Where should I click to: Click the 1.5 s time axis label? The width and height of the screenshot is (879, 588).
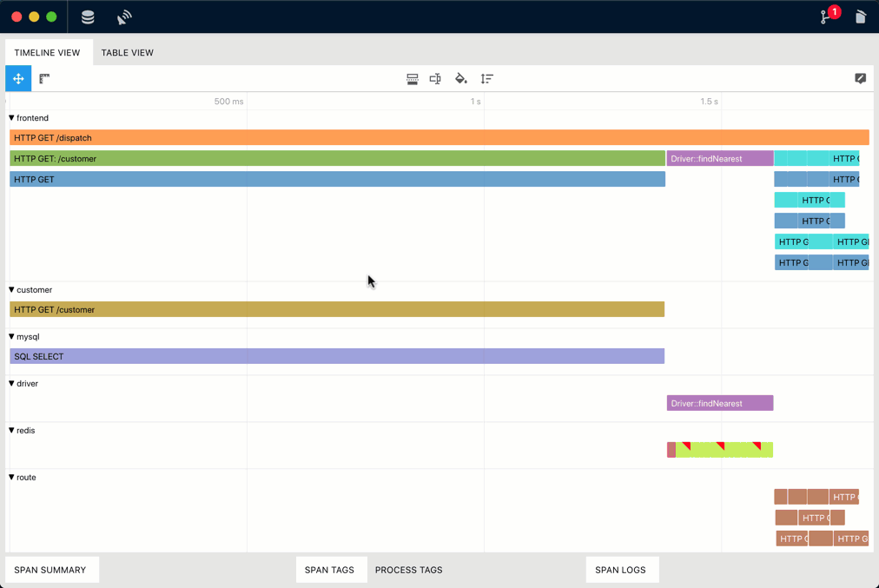(709, 102)
